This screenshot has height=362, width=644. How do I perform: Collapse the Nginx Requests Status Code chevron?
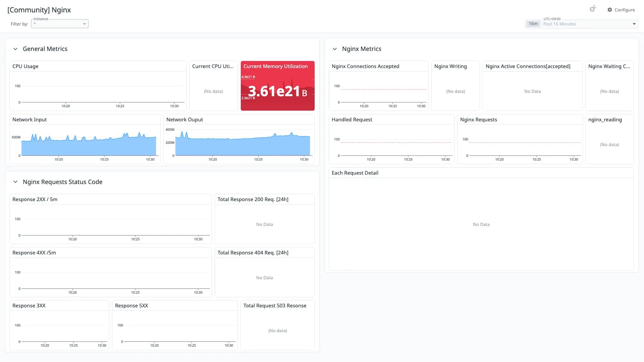(x=15, y=182)
